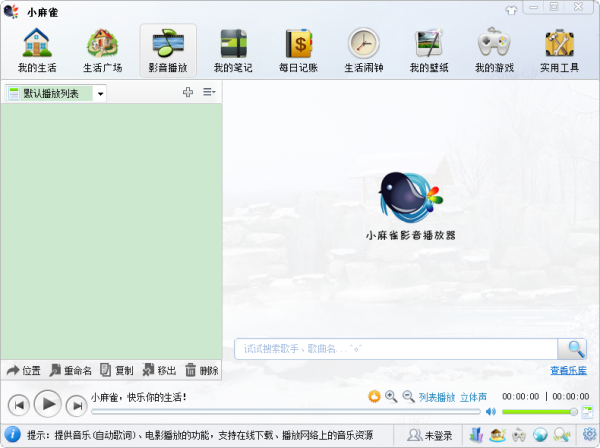The height and width of the screenshot is (448, 600).
Task: Zoom in with magnifier plus icon
Action: point(391,396)
